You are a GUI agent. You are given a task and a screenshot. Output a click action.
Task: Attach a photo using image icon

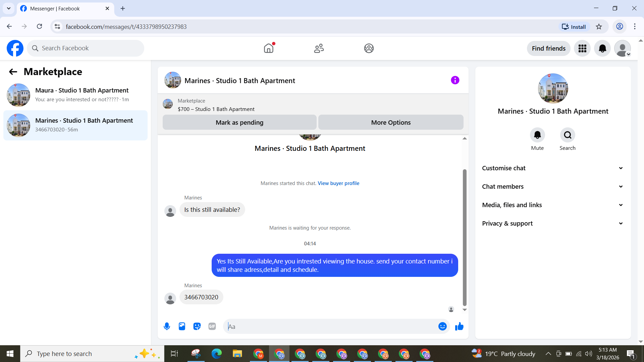point(182,326)
